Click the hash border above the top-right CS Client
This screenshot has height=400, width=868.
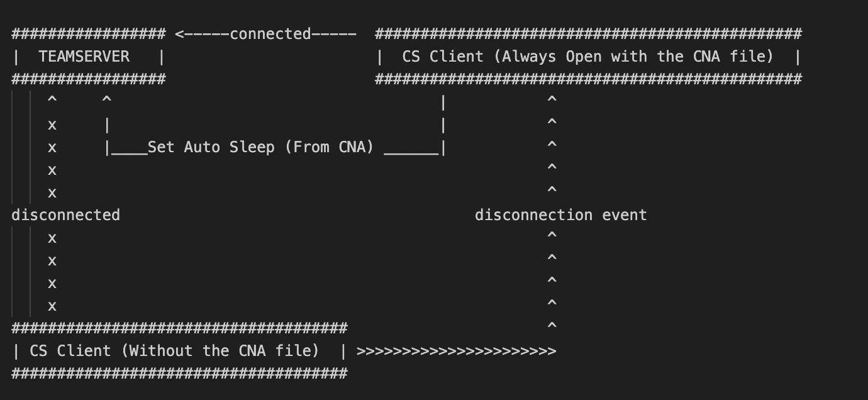[x=588, y=34]
